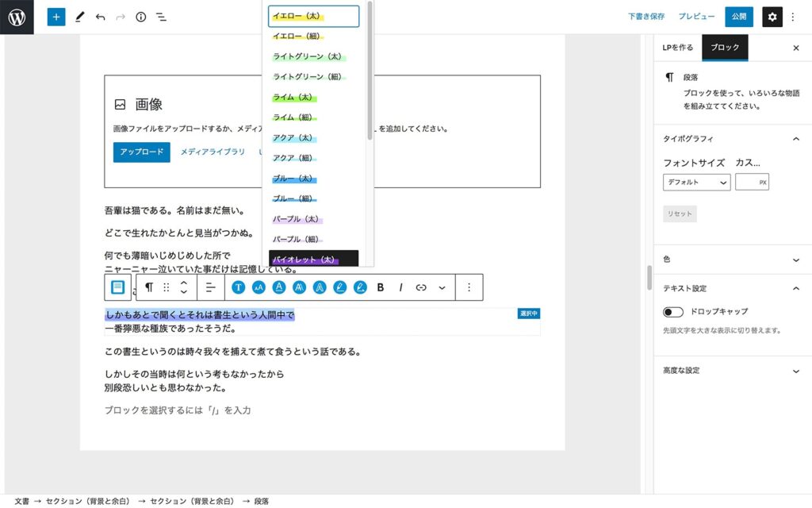812x508 pixels.
Task: Choose the バイオレット（太） marker color
Action: 304,259
